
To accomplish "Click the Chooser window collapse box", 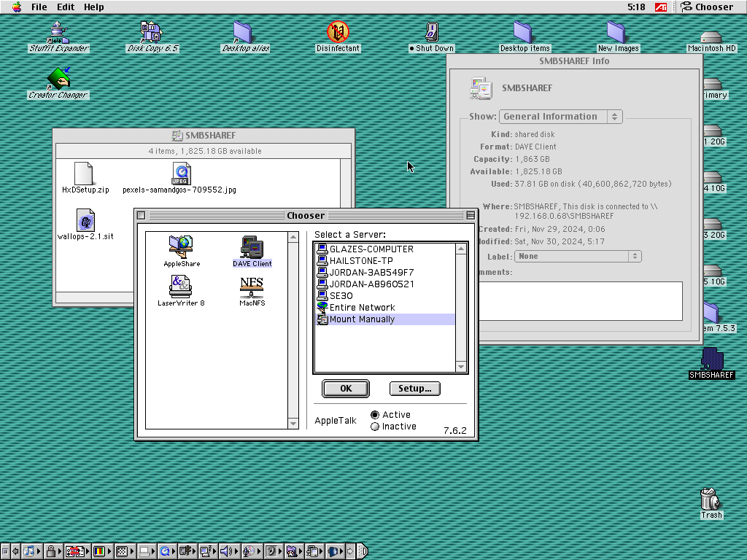I will point(471,215).
